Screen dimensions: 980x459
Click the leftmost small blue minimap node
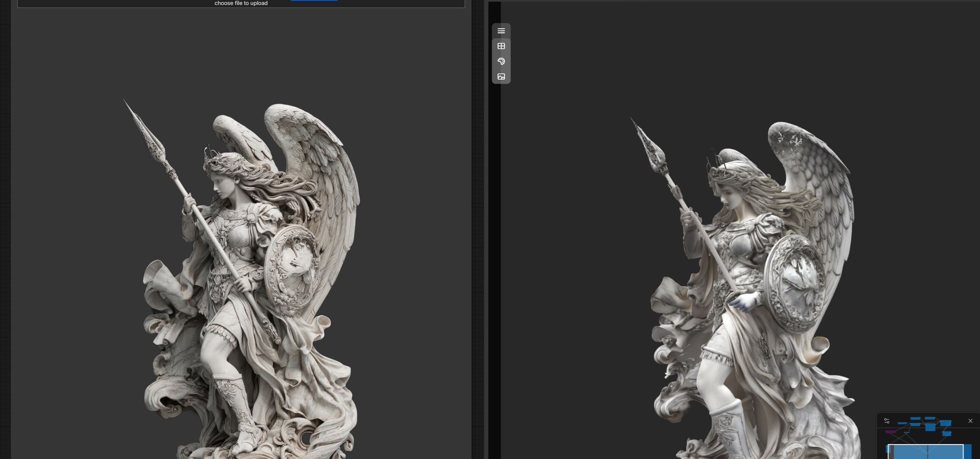[x=902, y=423]
